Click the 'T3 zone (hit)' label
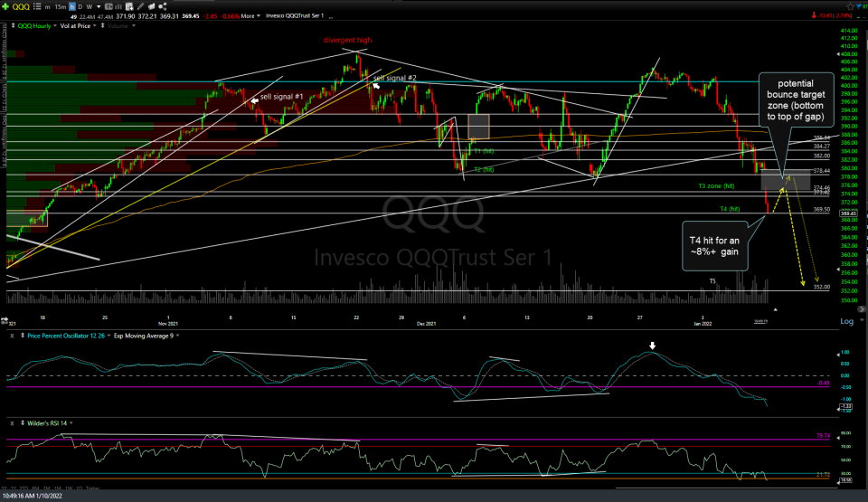Screen dimensions: 868x502 716,186
